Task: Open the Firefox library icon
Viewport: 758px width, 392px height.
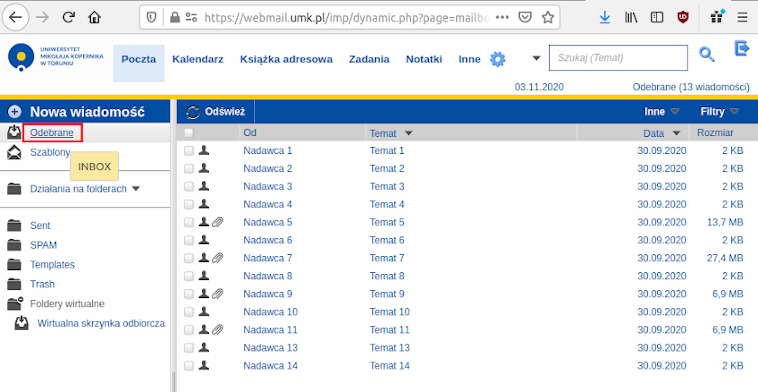Action: tap(630, 18)
